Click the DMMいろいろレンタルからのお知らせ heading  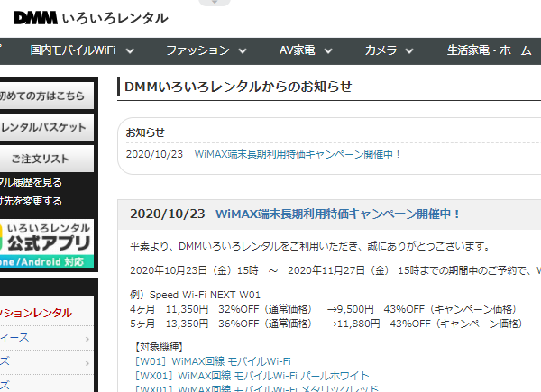(238, 87)
